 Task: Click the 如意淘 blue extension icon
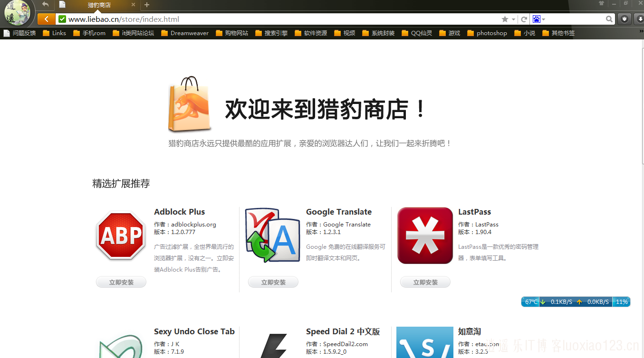[425, 342]
